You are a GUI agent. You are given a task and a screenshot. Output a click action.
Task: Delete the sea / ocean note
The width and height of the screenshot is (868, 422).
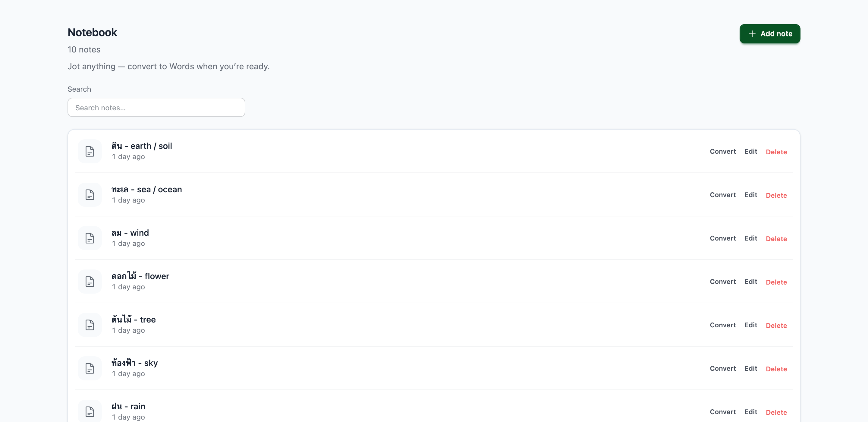pyautogui.click(x=776, y=195)
